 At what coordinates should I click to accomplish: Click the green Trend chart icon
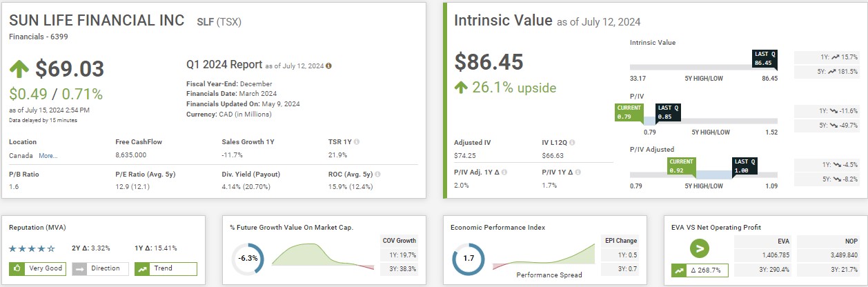(x=141, y=269)
